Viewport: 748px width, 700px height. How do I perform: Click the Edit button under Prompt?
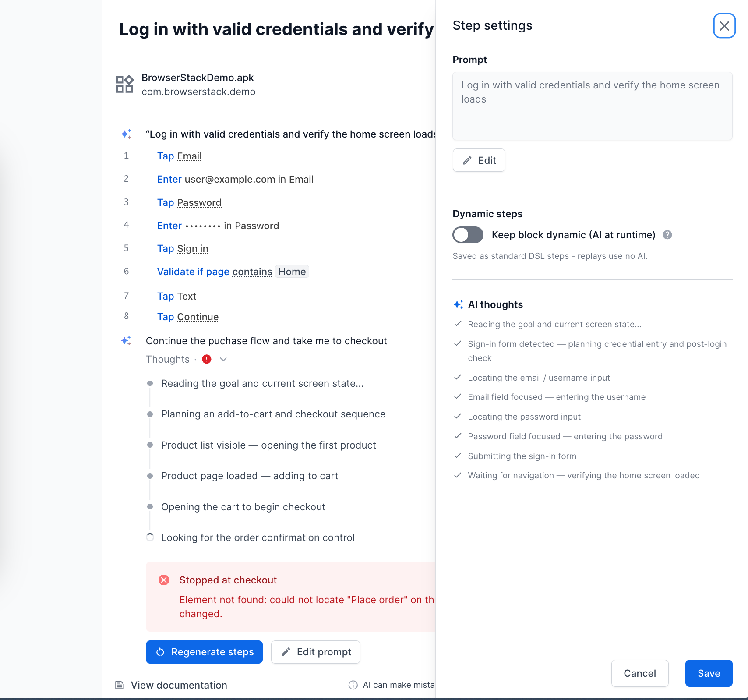pyautogui.click(x=479, y=160)
